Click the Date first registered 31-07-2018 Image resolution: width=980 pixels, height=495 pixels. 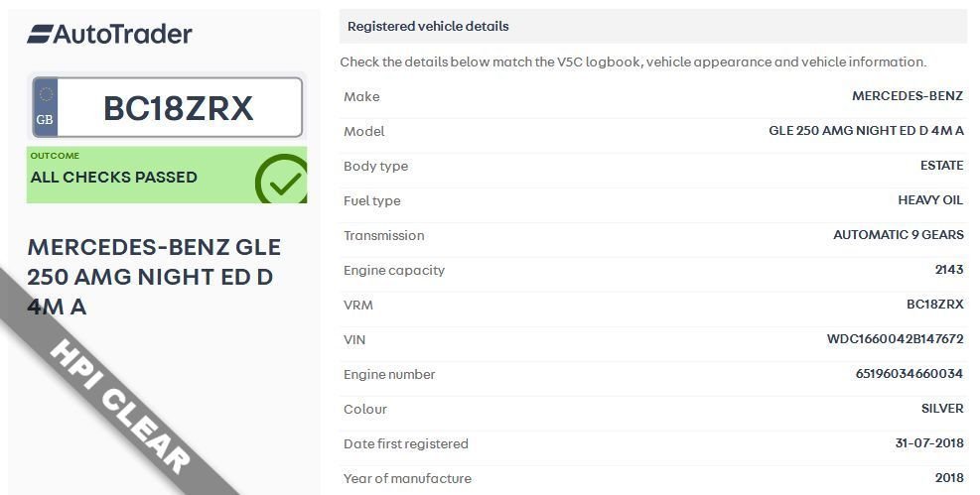pos(928,443)
